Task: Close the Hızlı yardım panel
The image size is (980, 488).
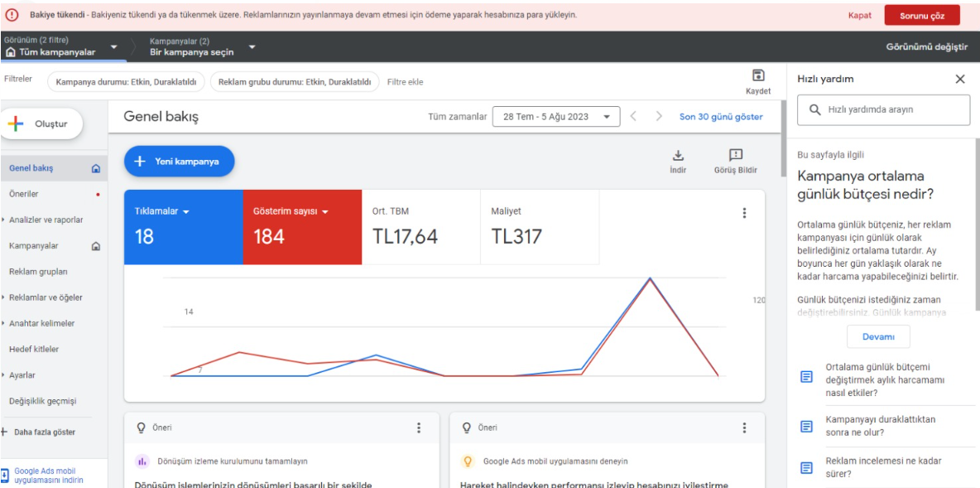Action: click(x=960, y=79)
